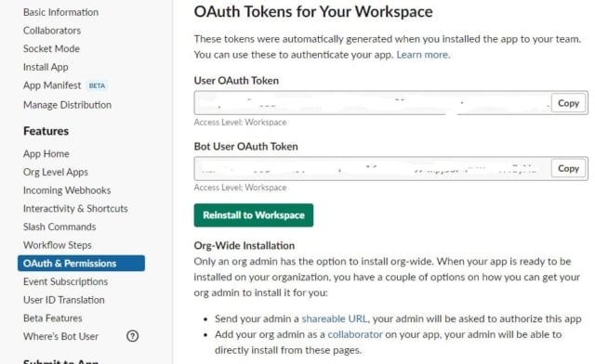The width and height of the screenshot is (595, 364).
Task: Select Incoming Webhooks
Action: (67, 190)
